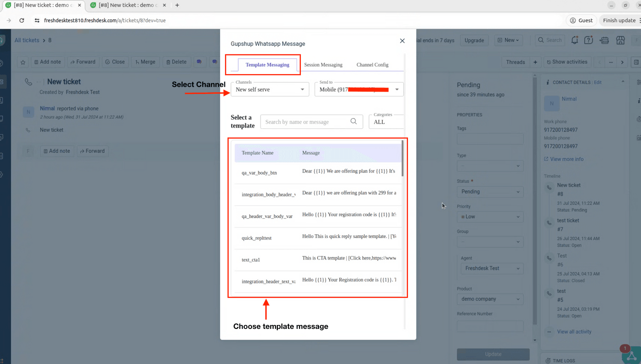Select the star icon next to ticket title
The image size is (641, 364).
coord(23,62)
